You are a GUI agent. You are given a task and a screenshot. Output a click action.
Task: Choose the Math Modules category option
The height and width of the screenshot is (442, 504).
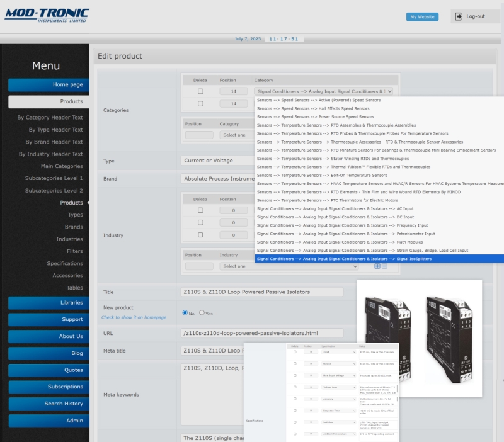tap(379, 242)
